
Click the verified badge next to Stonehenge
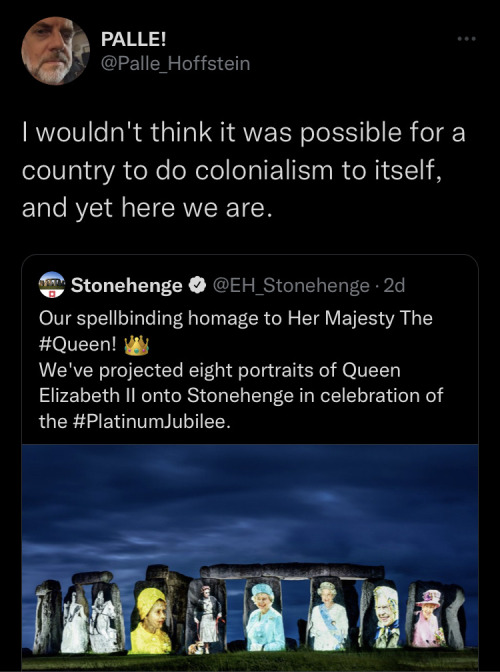pyautogui.click(x=198, y=285)
